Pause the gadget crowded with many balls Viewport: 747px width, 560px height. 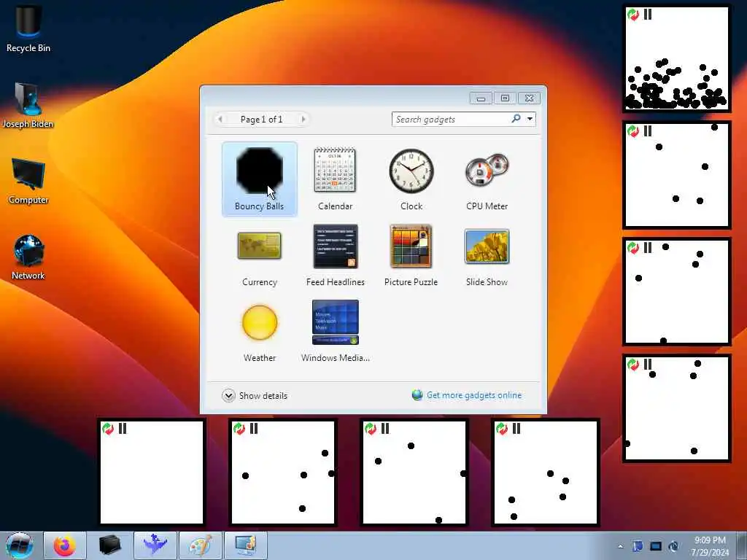pyautogui.click(x=648, y=15)
